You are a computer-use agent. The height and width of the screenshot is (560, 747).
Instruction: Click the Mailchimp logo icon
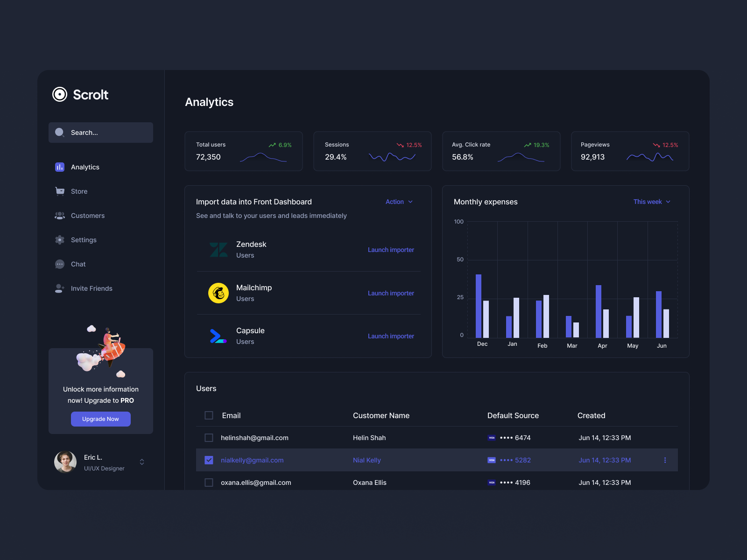pos(218,293)
